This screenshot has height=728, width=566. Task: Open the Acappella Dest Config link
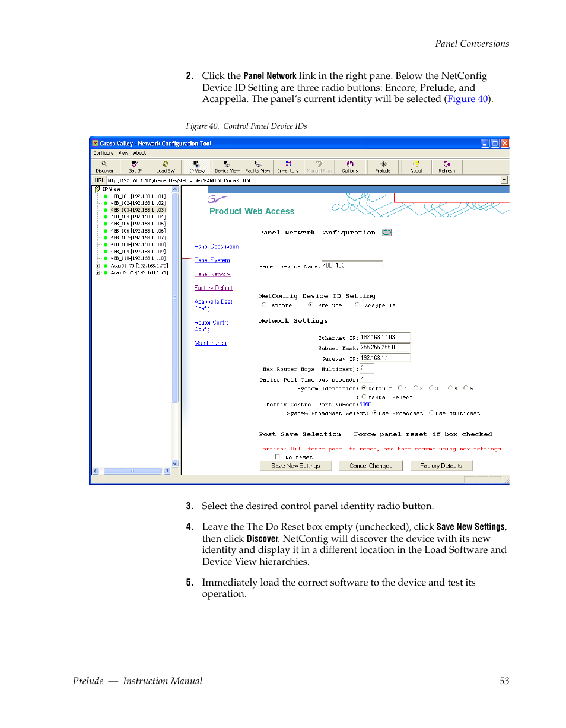[214, 305]
